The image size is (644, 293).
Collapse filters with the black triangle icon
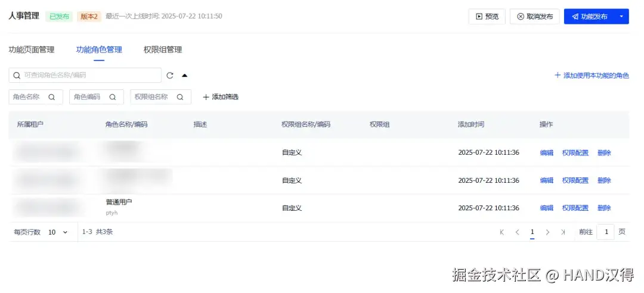click(184, 76)
